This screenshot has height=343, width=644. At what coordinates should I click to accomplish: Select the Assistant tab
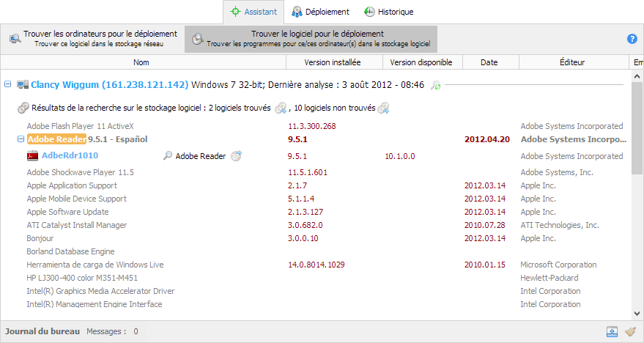[253, 12]
